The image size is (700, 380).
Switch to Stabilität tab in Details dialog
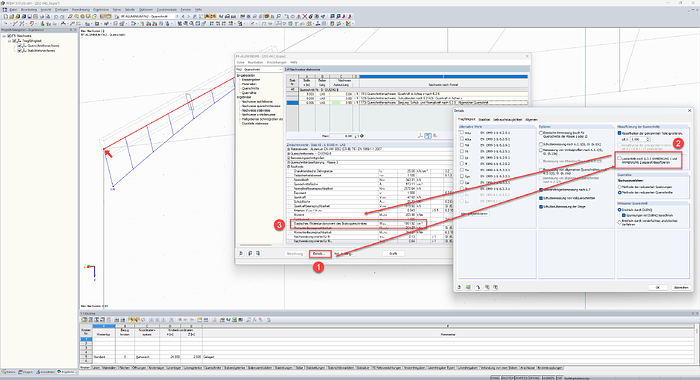coord(484,120)
